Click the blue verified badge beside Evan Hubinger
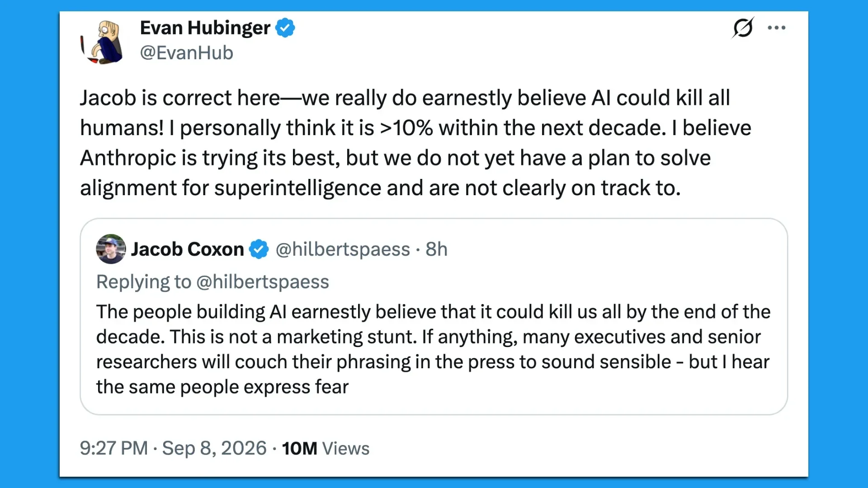 pyautogui.click(x=285, y=28)
